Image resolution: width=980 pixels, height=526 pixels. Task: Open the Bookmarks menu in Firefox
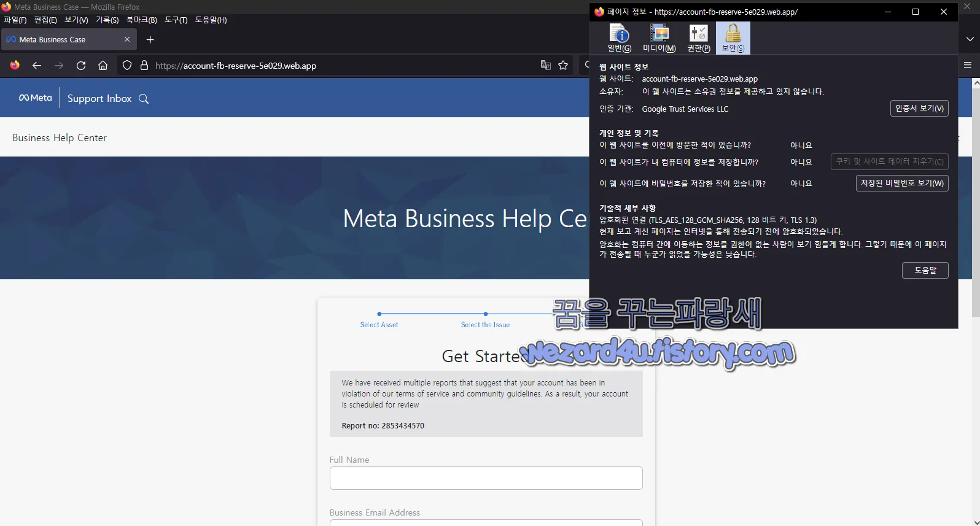click(141, 20)
